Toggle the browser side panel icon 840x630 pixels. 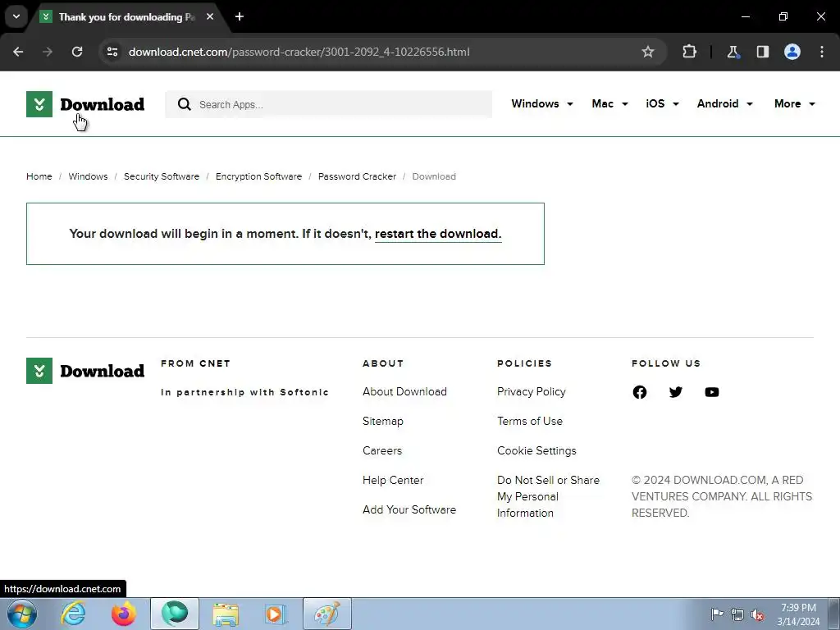762,52
